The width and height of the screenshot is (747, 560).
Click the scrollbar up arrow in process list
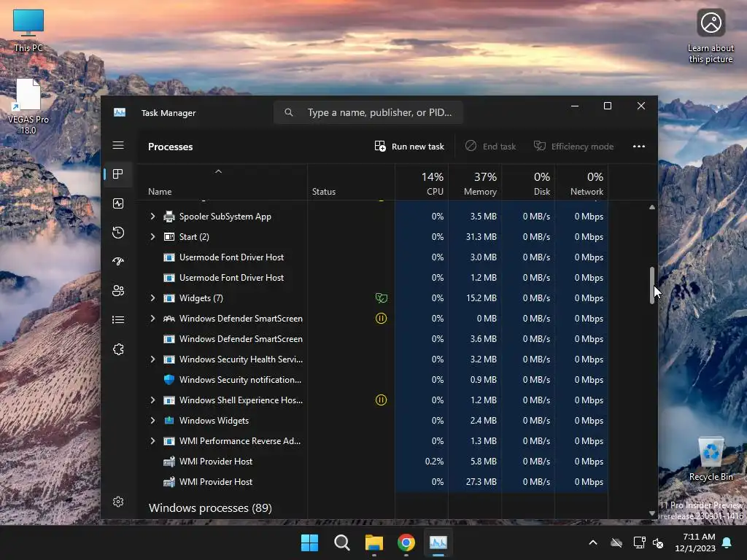click(x=651, y=207)
